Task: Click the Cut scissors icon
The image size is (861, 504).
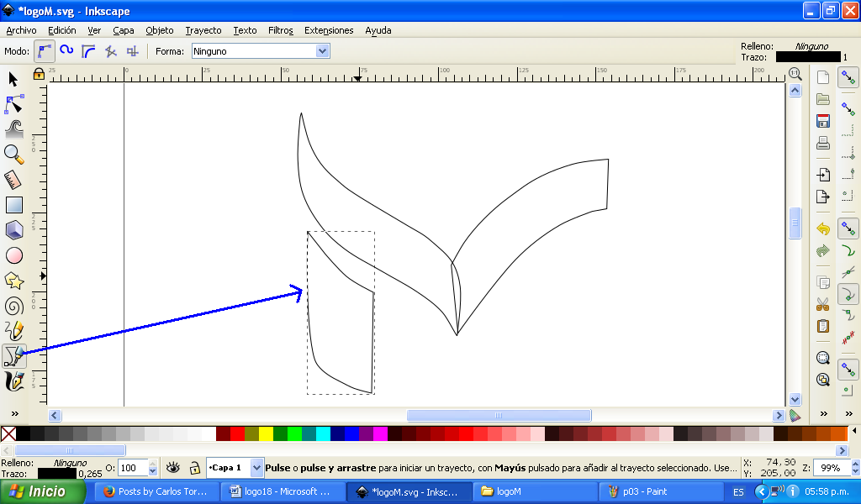Action: pos(822,304)
